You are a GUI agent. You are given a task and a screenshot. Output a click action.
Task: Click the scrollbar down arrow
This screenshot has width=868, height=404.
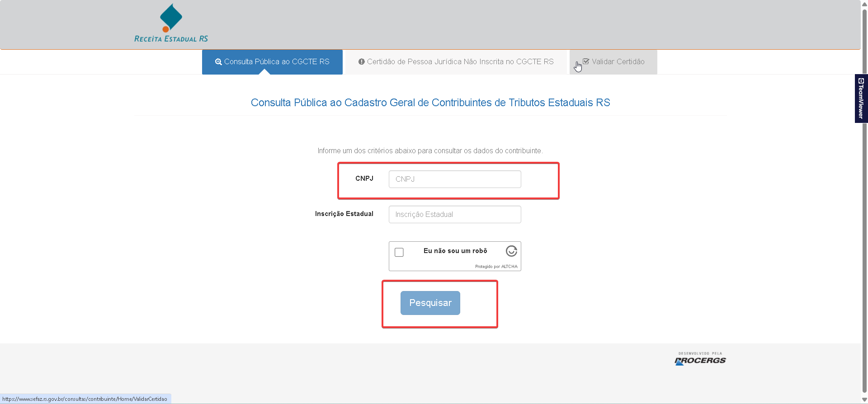click(864, 399)
